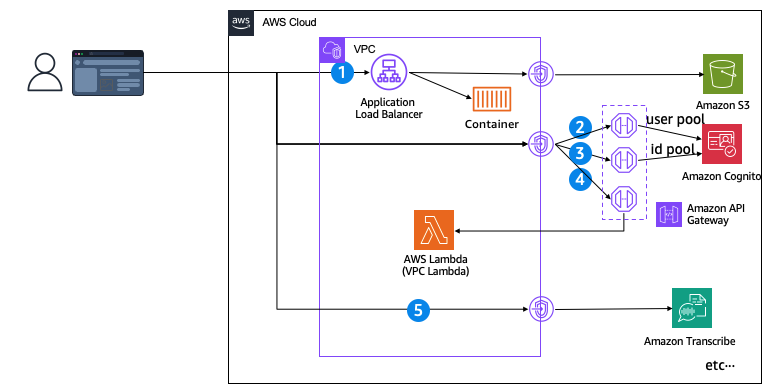Click the "Application Load Balancer" label
Viewport: 770px width, 390px height.
coord(388,108)
